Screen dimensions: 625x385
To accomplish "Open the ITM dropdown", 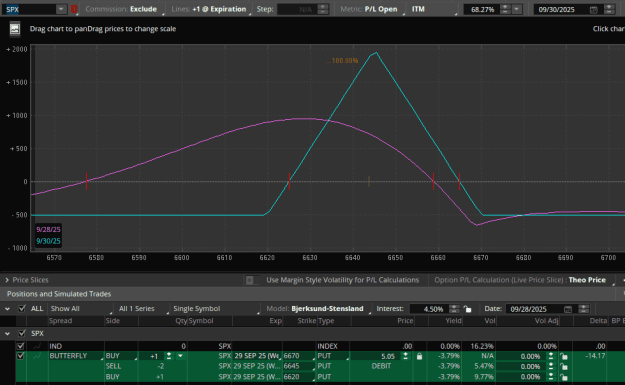I will [x=434, y=9].
